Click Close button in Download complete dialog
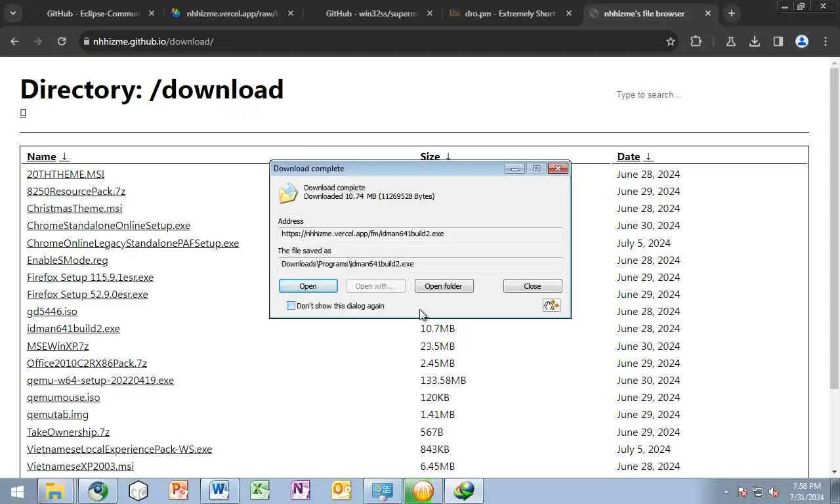 pos(532,286)
